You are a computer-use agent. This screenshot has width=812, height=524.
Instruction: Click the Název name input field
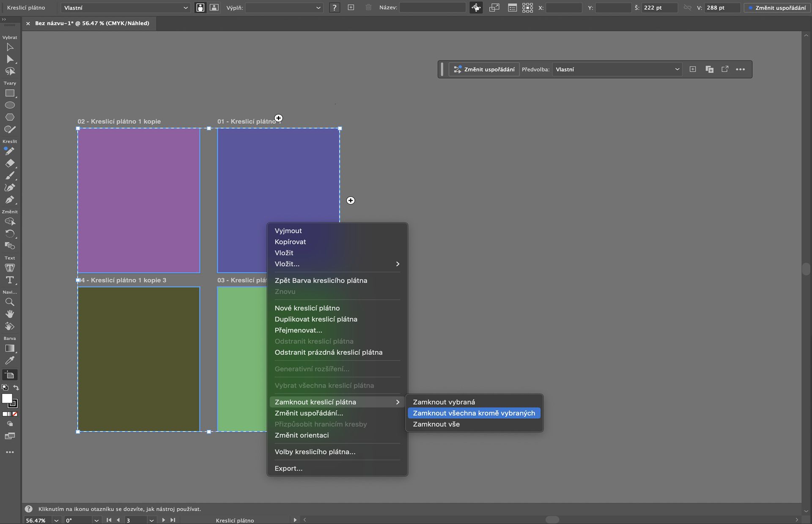[432, 8]
